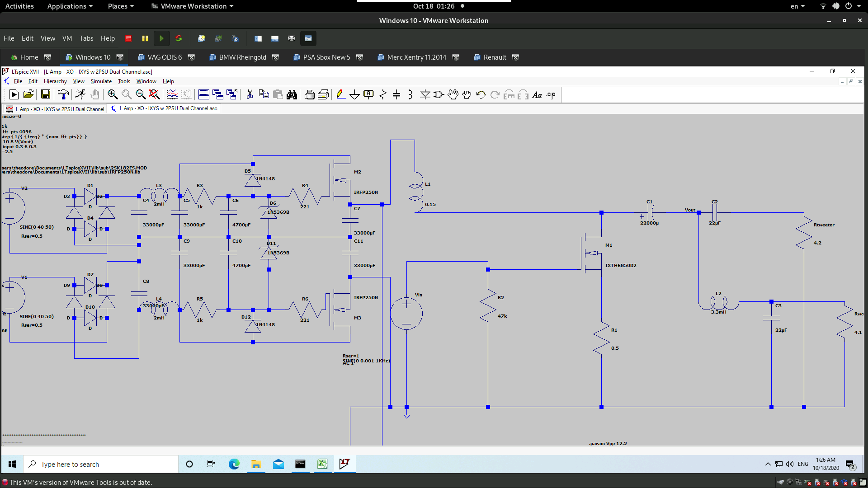Screen dimensions: 868x488
Task: Add a SPICE directive (.op)
Action: 551,94
